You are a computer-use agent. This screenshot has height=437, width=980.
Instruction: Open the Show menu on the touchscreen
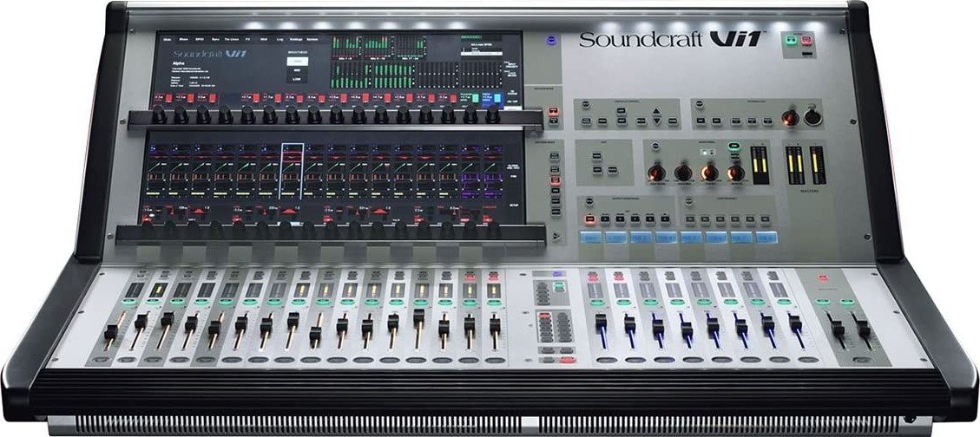point(185,39)
